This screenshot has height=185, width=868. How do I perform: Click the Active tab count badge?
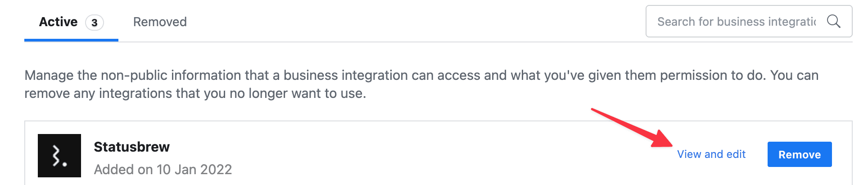pos(95,23)
